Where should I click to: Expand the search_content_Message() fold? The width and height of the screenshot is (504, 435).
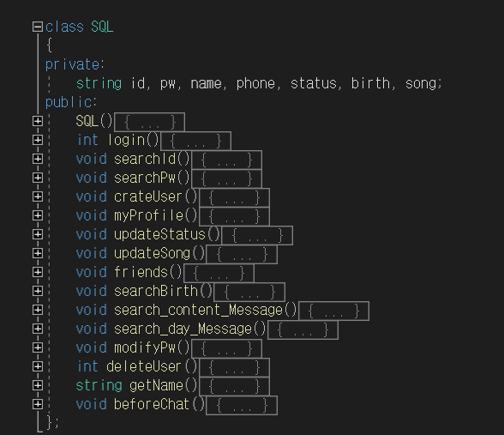click(38, 310)
